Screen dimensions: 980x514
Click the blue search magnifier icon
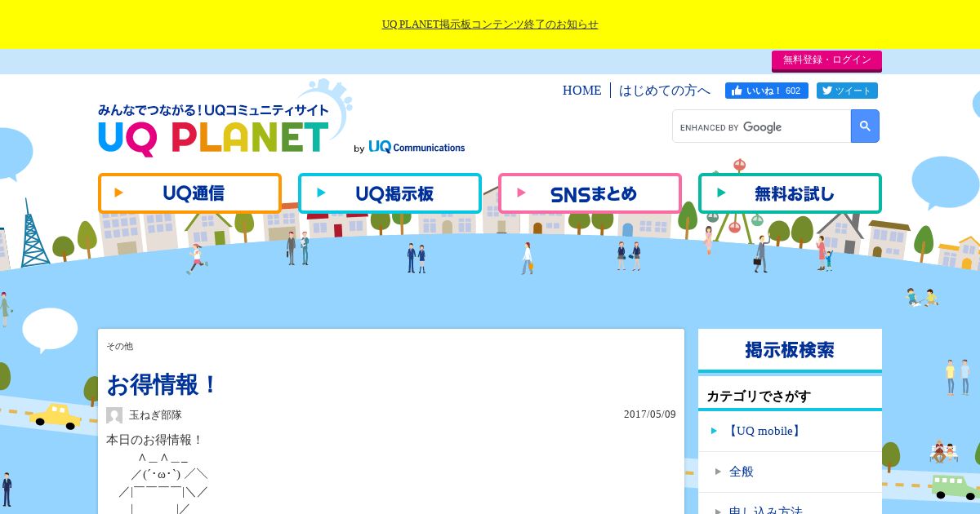pos(865,126)
